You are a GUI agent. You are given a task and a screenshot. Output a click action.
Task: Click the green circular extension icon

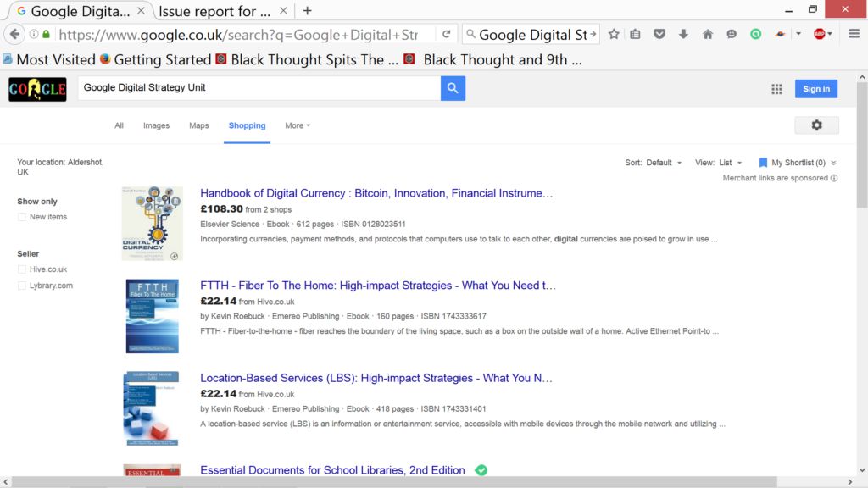[x=755, y=34]
